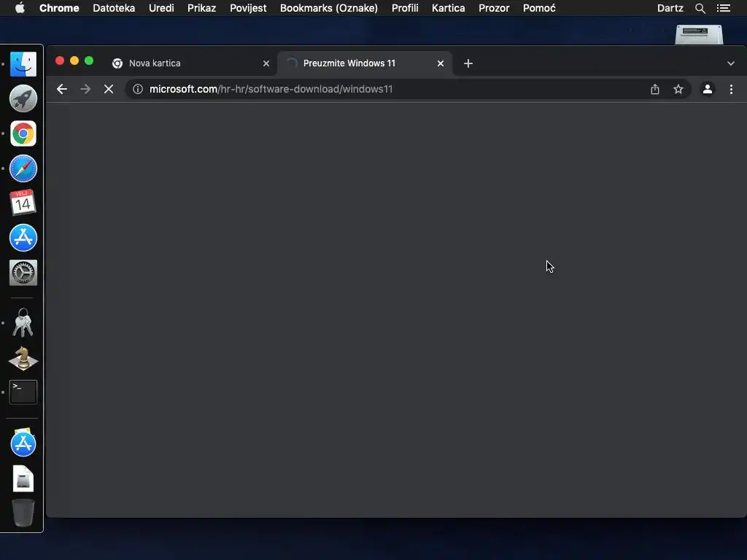This screenshot has width=747, height=560.
Task: Open Safari compass icon in Dock
Action: coord(23,168)
